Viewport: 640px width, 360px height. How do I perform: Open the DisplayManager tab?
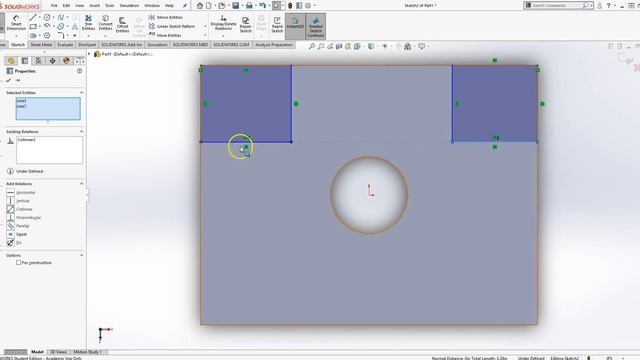click(66, 61)
